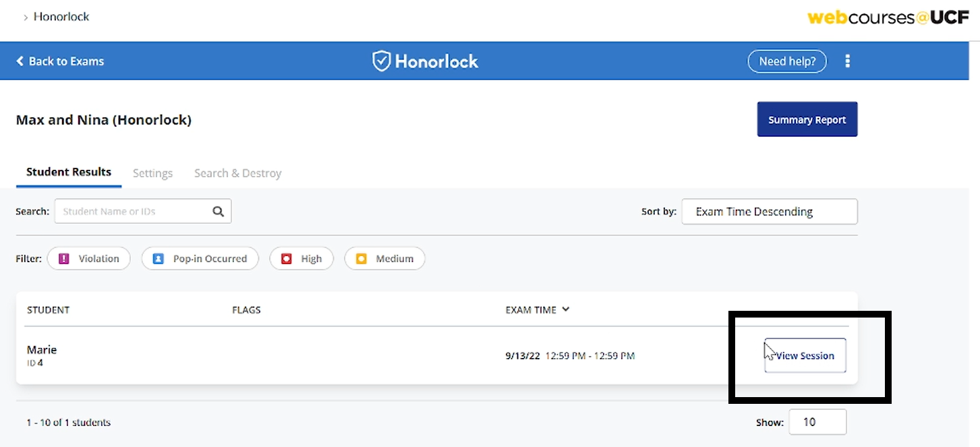Screen dimensions: 980x447
Task: Open the Show 10 per page dropdown
Action: coord(817,422)
